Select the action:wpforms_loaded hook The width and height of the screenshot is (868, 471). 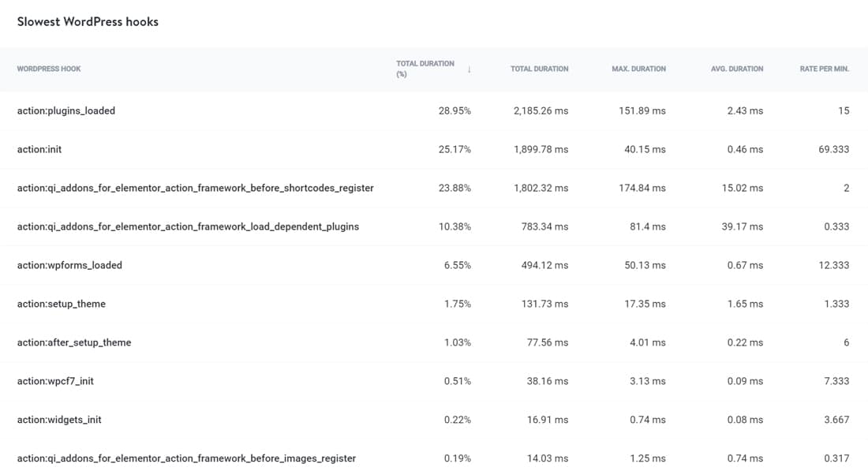click(x=69, y=265)
